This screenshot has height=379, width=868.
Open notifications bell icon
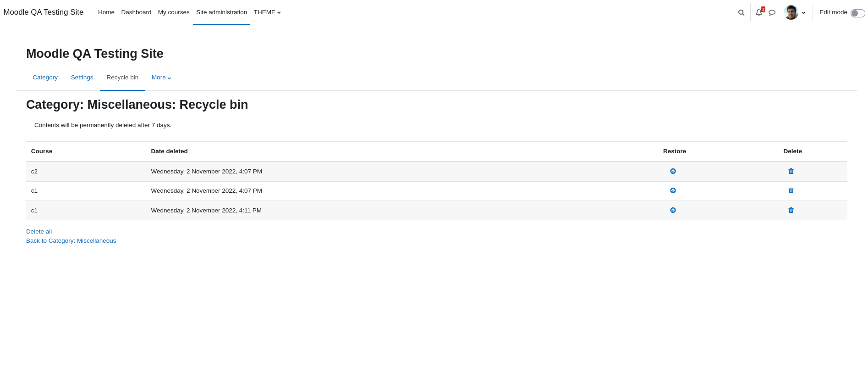pos(759,12)
